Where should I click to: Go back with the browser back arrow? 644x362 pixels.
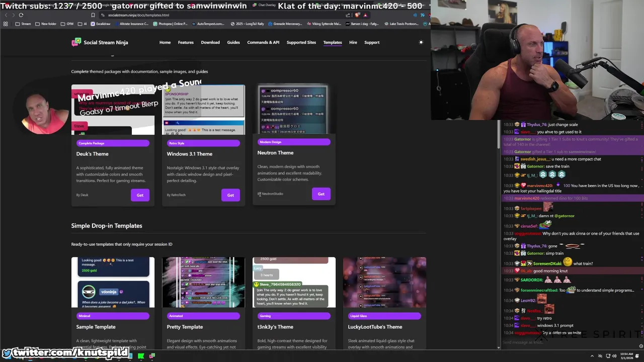click(x=6, y=15)
